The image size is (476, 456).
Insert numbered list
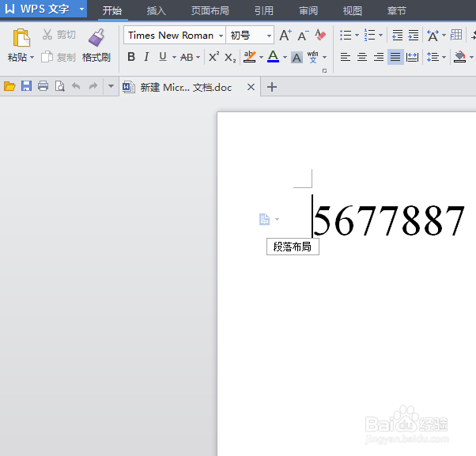370,36
